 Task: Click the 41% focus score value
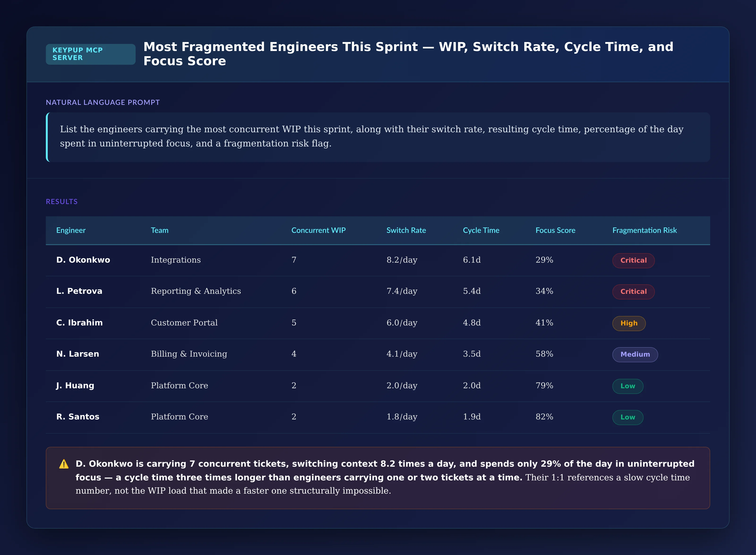(x=544, y=323)
